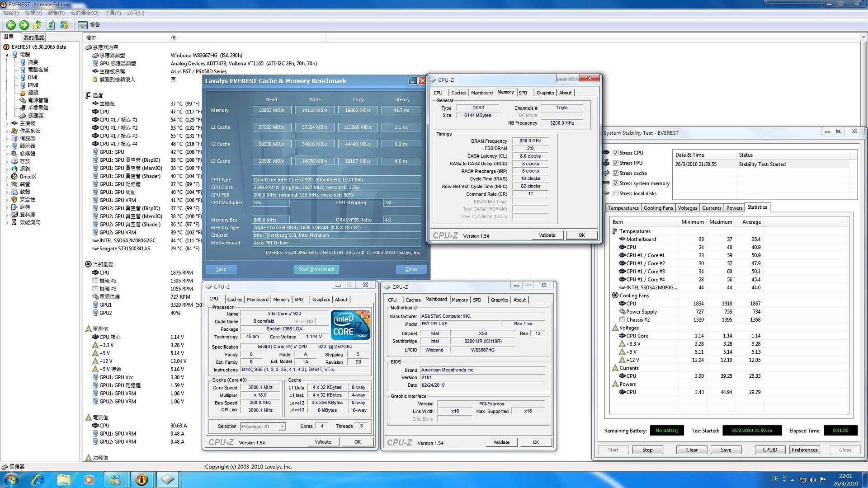Click the Memory Read 18953 MB/s cell
Image resolution: width=868 pixels, height=488 pixels.
pos(271,110)
